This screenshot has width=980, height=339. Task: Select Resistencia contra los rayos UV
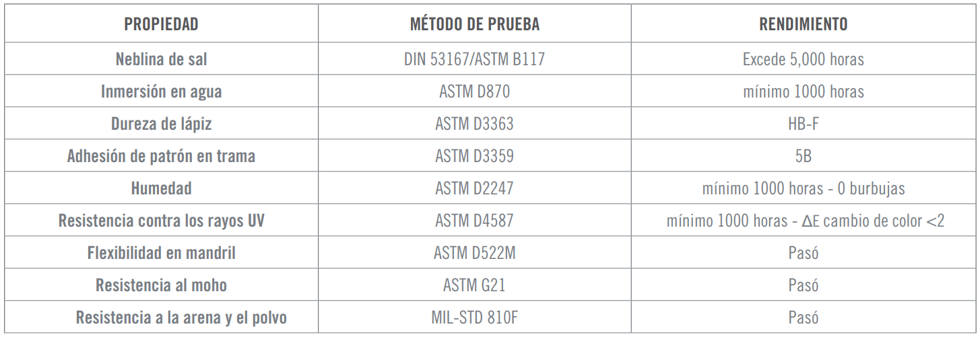pyautogui.click(x=161, y=221)
